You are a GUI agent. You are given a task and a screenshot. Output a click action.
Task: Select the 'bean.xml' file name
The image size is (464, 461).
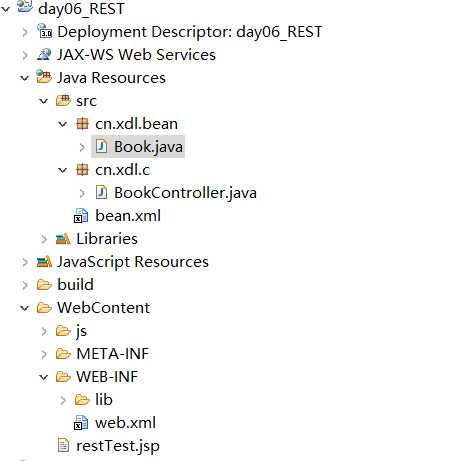[x=128, y=216]
